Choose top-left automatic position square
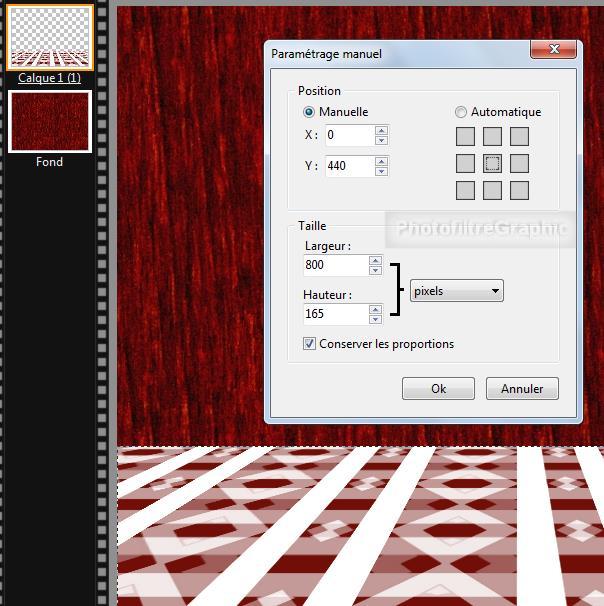The width and height of the screenshot is (604, 606). [465, 136]
